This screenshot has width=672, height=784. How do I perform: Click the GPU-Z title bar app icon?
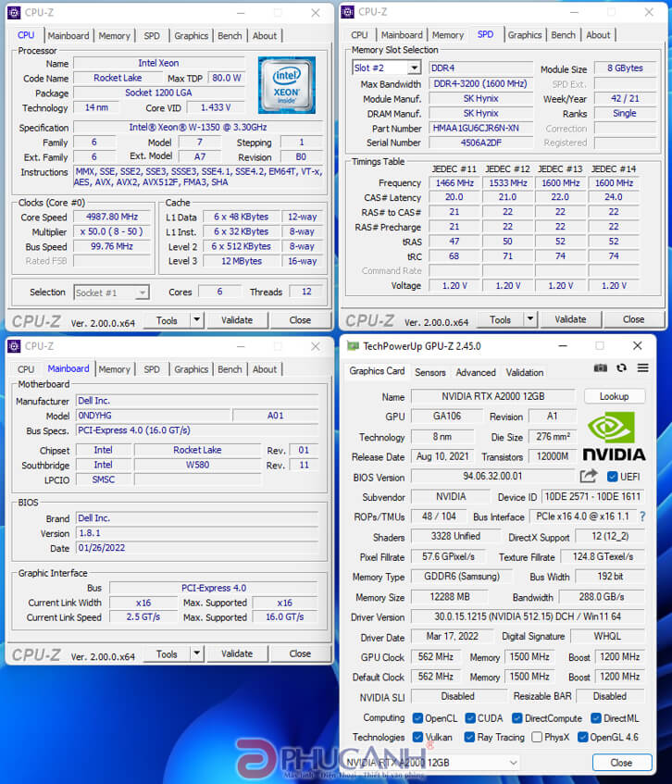pyautogui.click(x=353, y=346)
